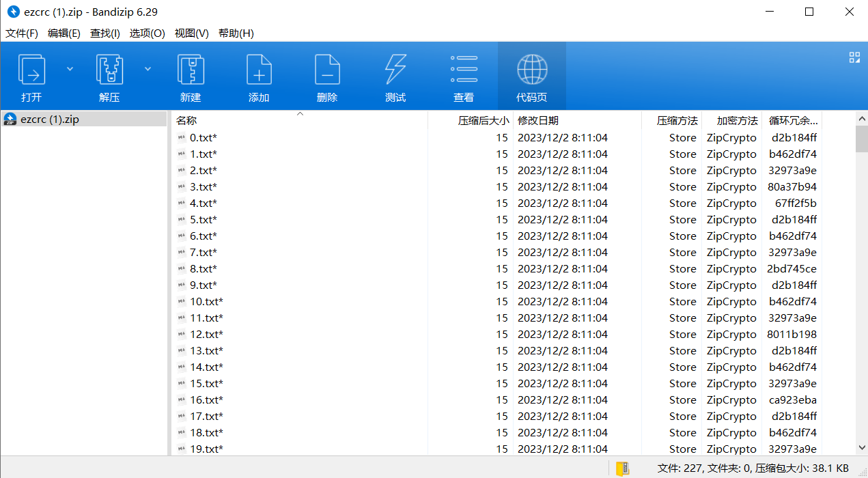868x478 pixels.
Task: Select file 0.txt* in the list
Action: click(204, 137)
